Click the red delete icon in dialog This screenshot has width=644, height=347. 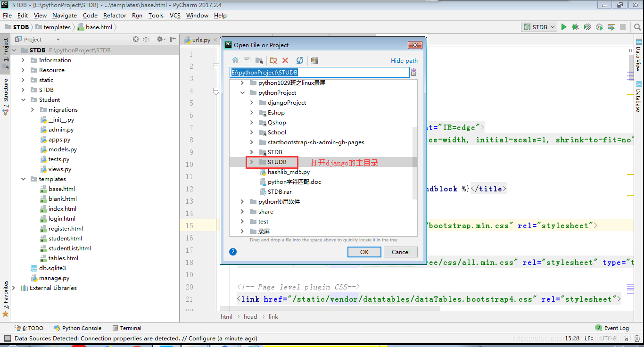tap(285, 60)
